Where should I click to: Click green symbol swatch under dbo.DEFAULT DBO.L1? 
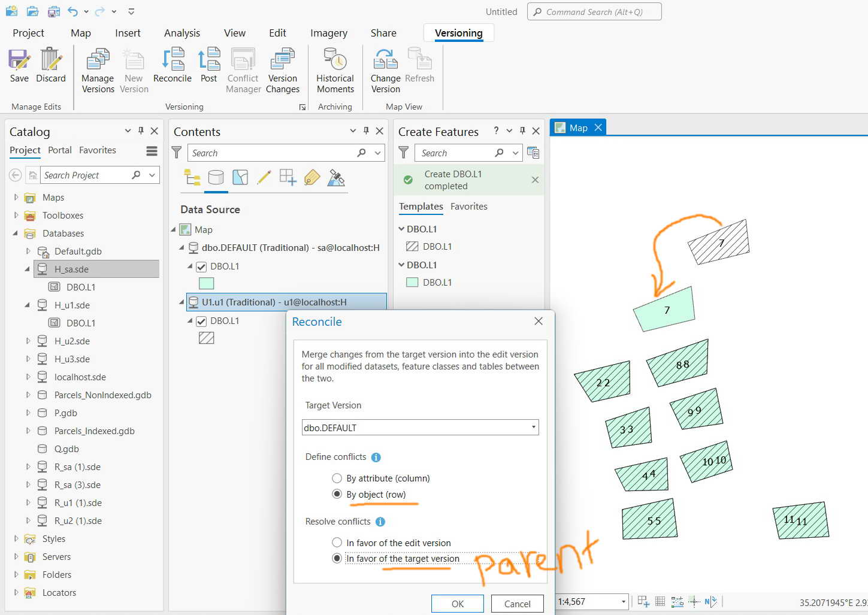[207, 284]
